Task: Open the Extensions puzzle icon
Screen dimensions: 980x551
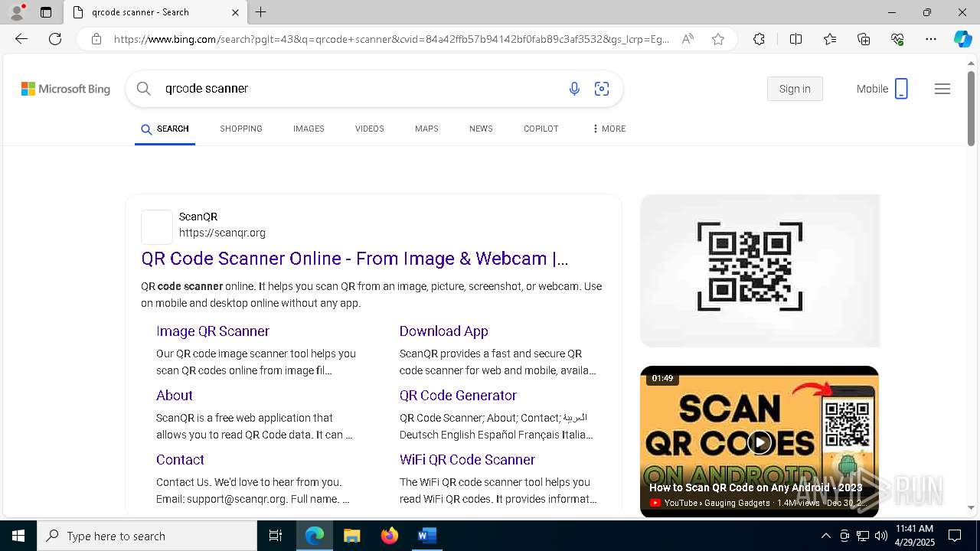Action: [x=759, y=39]
